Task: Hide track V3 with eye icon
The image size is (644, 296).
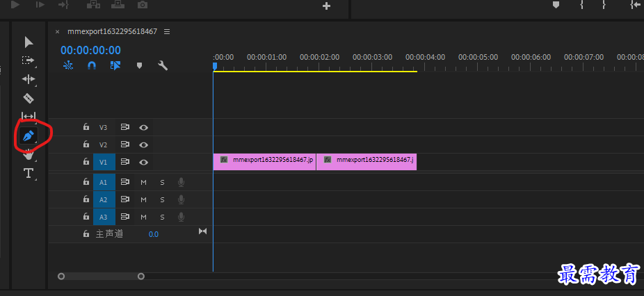Action: 143,128
